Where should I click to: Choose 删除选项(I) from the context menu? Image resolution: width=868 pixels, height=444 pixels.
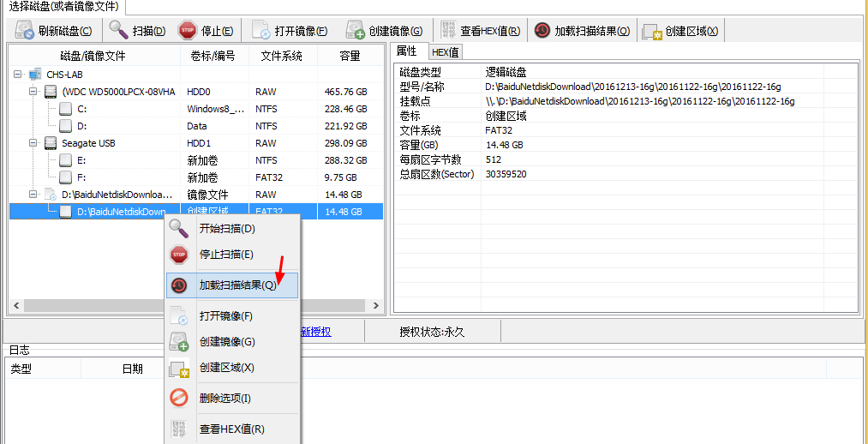(232, 398)
